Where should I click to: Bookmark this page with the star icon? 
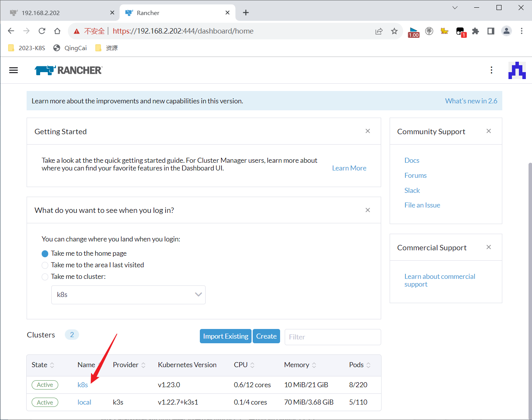tap(394, 31)
